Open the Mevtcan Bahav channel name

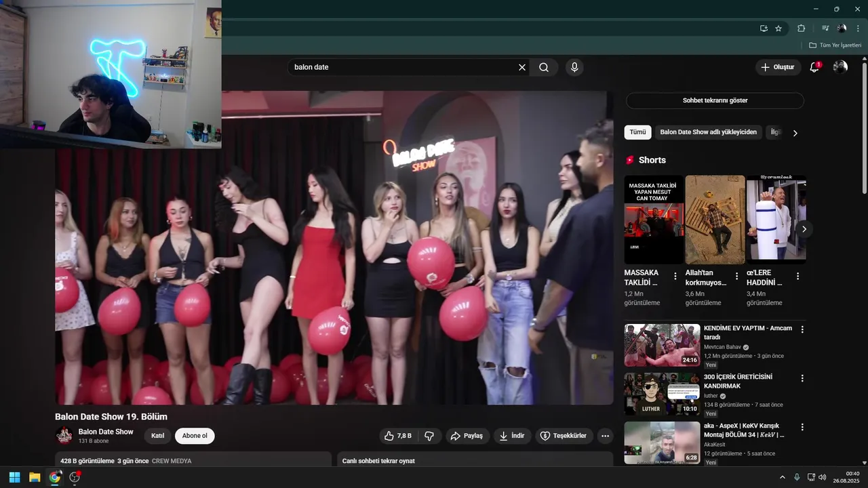pyautogui.click(x=722, y=347)
